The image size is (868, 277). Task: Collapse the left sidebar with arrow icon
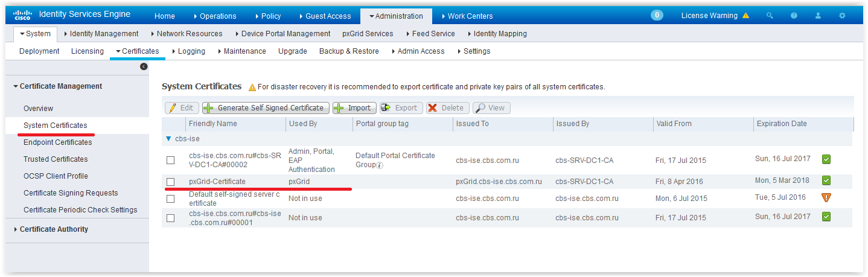pyautogui.click(x=144, y=66)
